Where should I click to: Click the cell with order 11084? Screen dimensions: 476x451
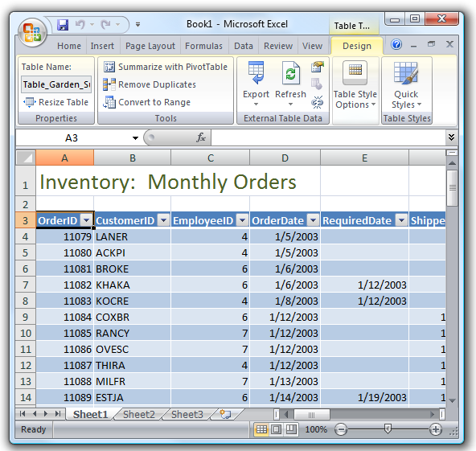pos(64,318)
